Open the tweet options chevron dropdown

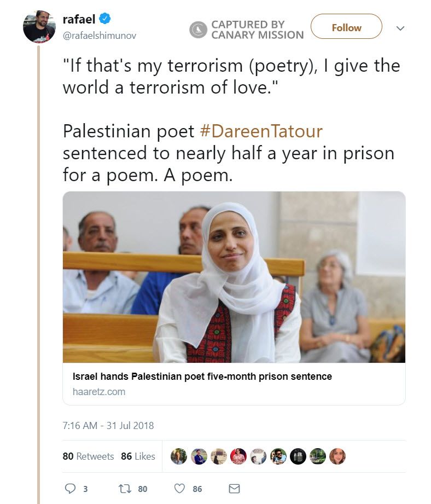[x=401, y=27]
